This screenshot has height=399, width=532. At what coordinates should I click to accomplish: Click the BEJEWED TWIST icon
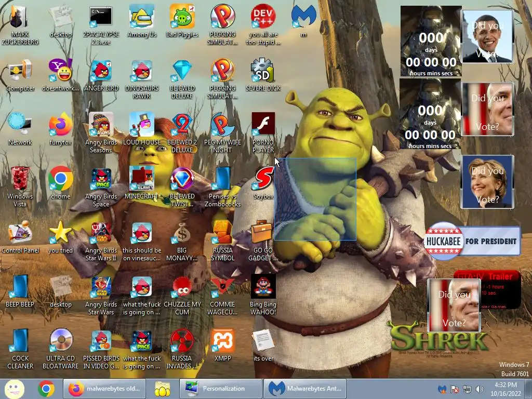(182, 187)
